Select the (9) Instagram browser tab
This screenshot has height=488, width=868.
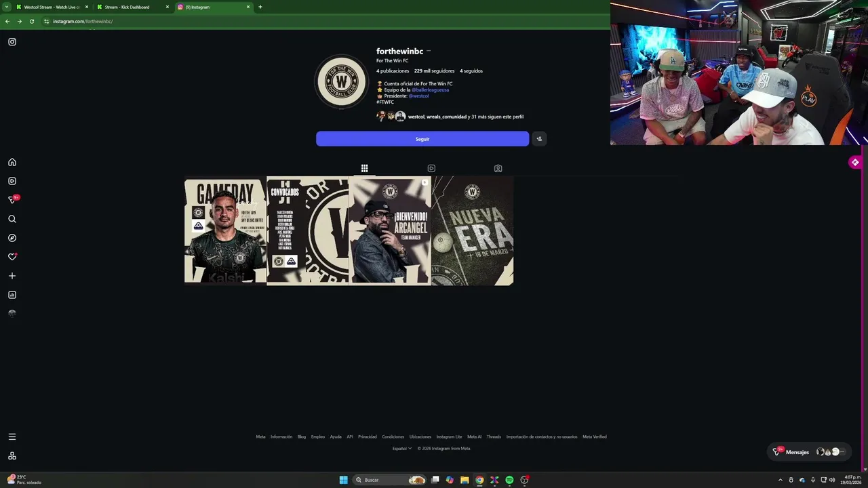(x=213, y=7)
